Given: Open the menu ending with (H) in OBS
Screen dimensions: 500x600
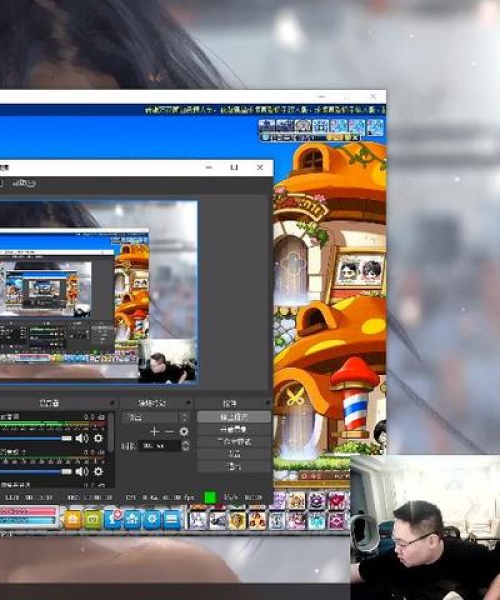Looking at the screenshot, I should click(x=24, y=184).
